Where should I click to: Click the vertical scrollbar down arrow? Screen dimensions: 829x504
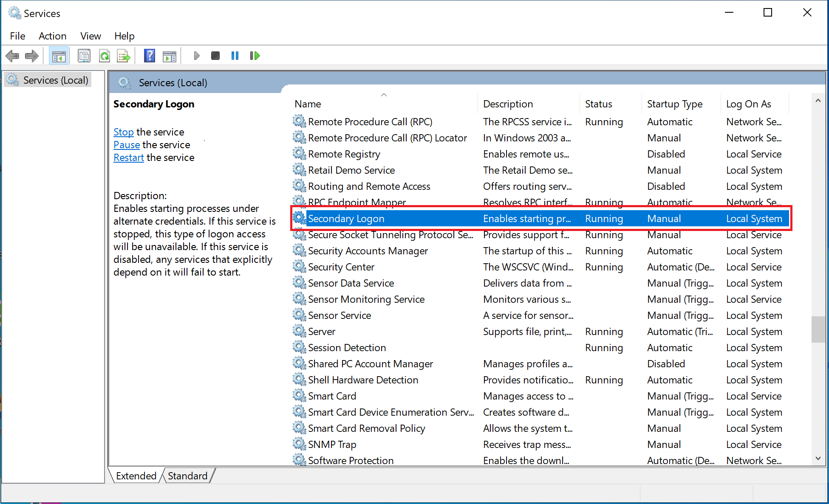[818, 459]
